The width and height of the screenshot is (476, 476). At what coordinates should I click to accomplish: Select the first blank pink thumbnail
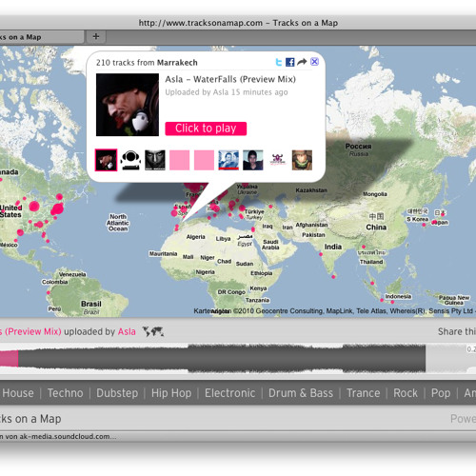pyautogui.click(x=179, y=160)
